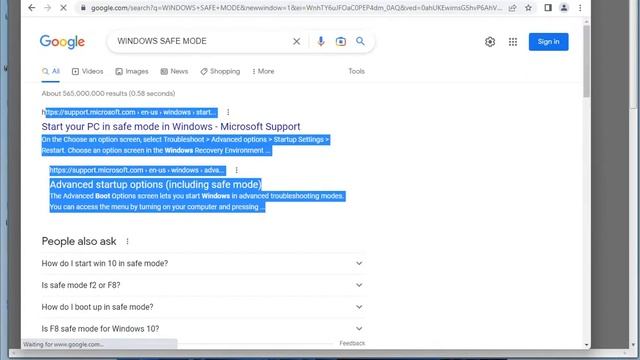Click the browser address bar URL

tap(296, 8)
